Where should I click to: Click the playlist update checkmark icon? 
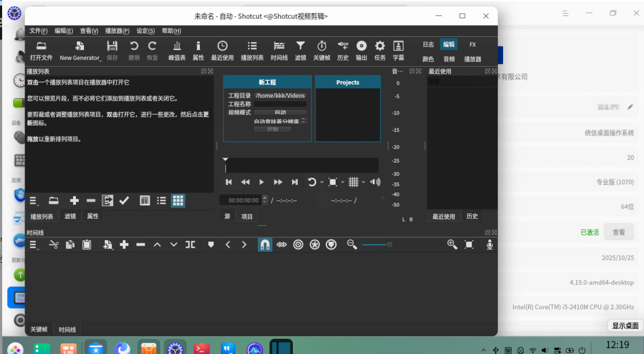(124, 200)
